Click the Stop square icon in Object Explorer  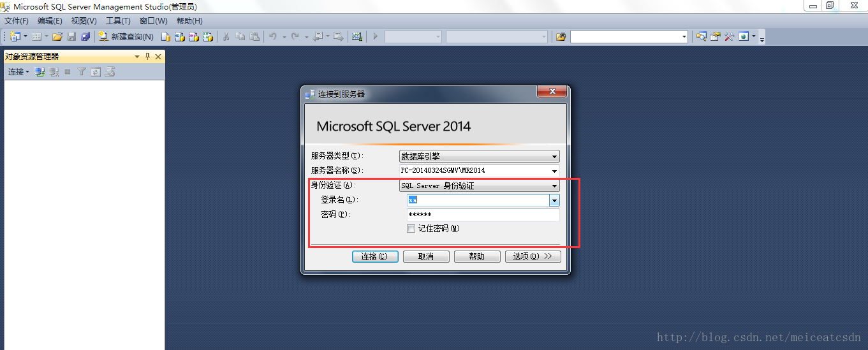68,72
